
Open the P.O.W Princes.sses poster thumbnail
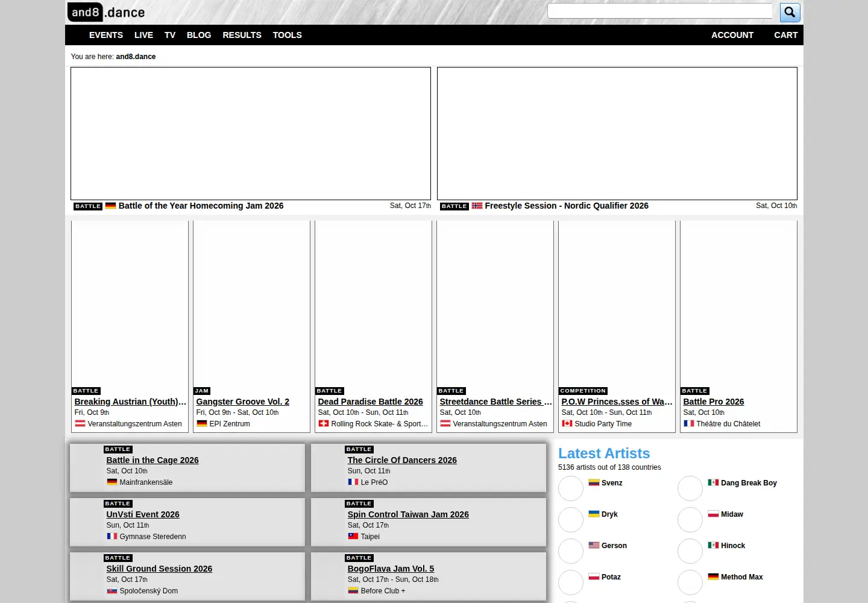pos(617,303)
